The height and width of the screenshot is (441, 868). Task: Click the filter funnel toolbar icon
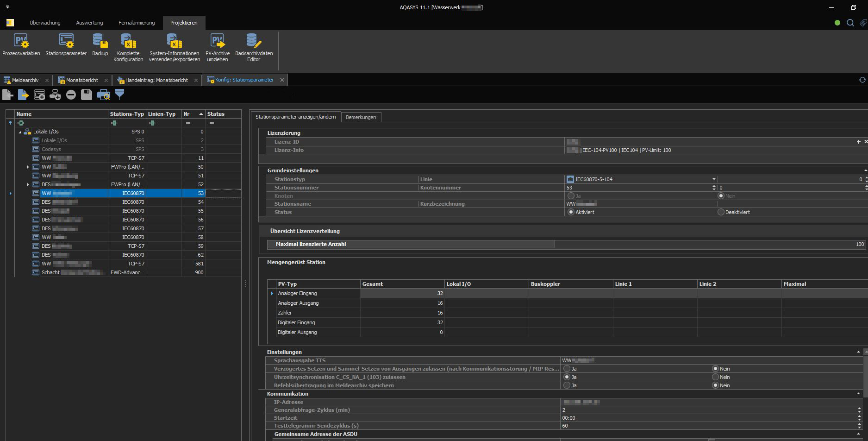(x=119, y=94)
